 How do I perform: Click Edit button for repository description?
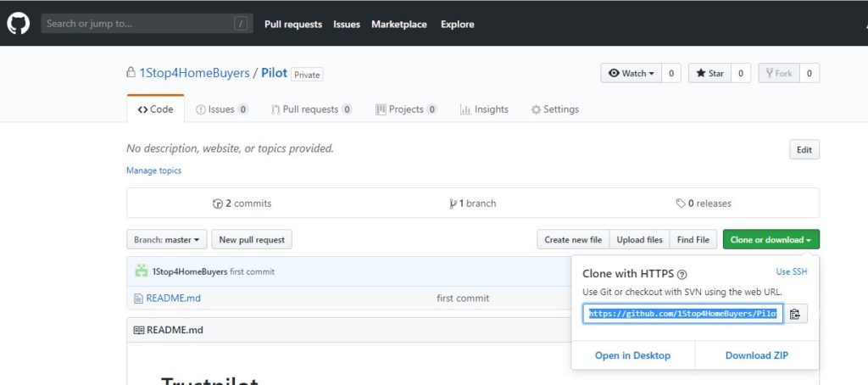click(804, 149)
